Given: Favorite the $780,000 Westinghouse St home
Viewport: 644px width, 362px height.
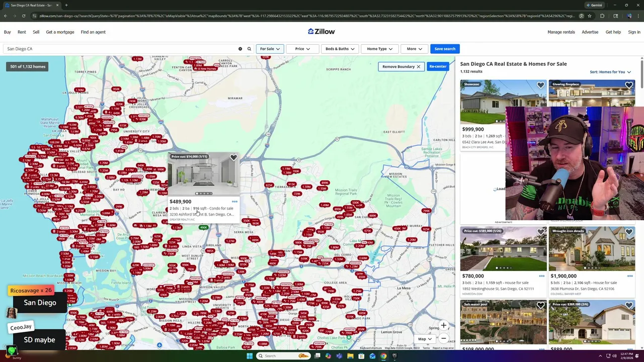Looking at the screenshot, I should [540, 232].
